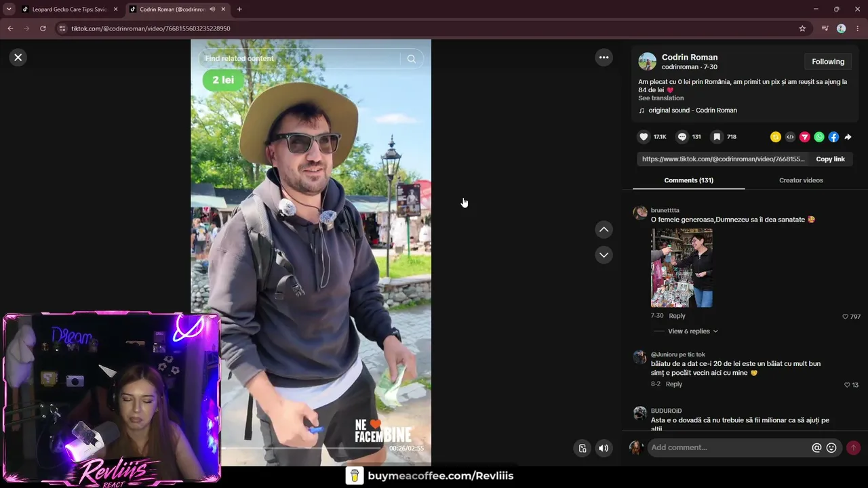Open more share options arrow
The width and height of the screenshot is (868, 488).
[848, 137]
